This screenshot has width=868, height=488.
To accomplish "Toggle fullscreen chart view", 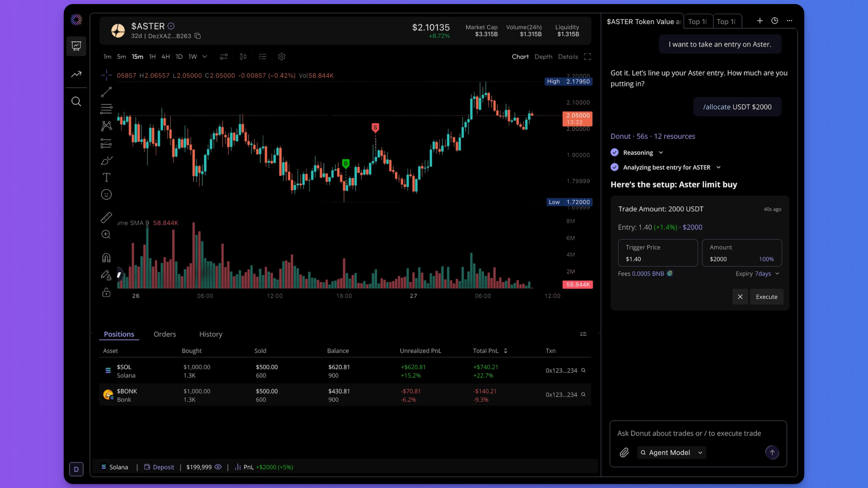I will click(x=587, y=57).
